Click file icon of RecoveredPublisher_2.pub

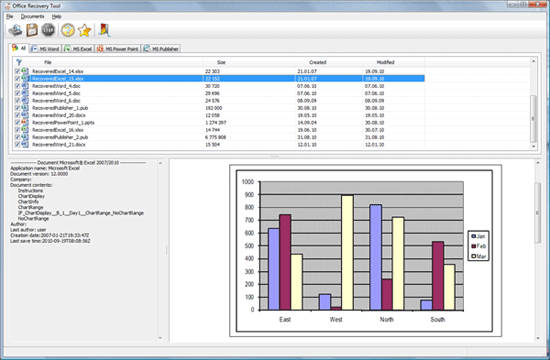click(x=25, y=137)
